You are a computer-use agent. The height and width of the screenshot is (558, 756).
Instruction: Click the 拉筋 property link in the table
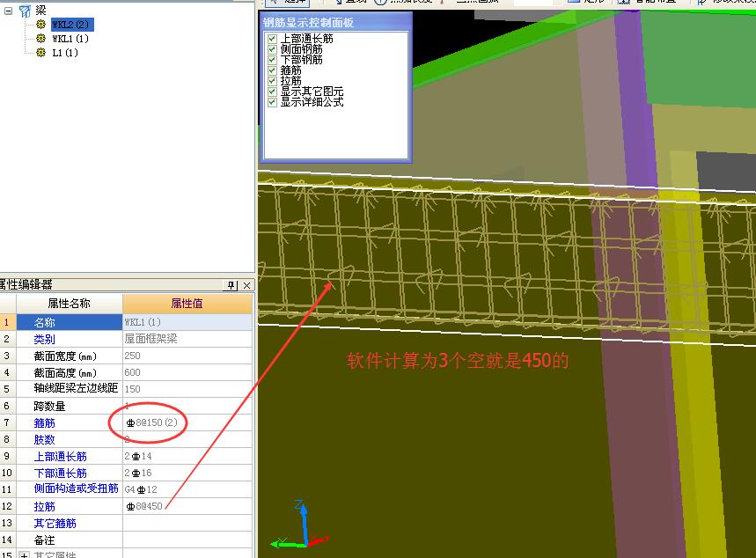pyautogui.click(x=44, y=506)
